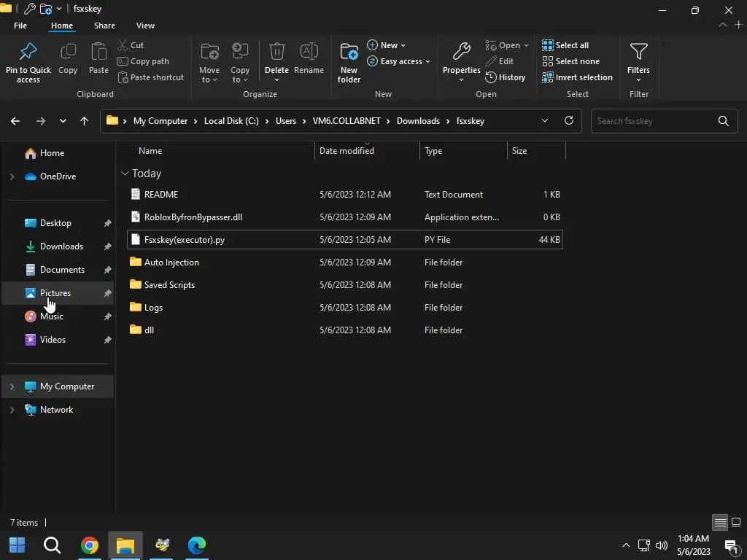Open the Windows Start menu
The image size is (747, 560).
(18, 545)
